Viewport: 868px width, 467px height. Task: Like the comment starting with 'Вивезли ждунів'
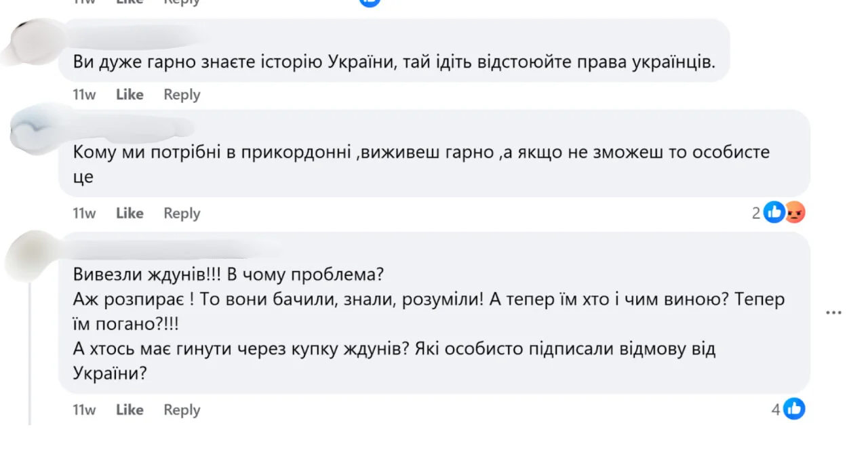(129, 409)
